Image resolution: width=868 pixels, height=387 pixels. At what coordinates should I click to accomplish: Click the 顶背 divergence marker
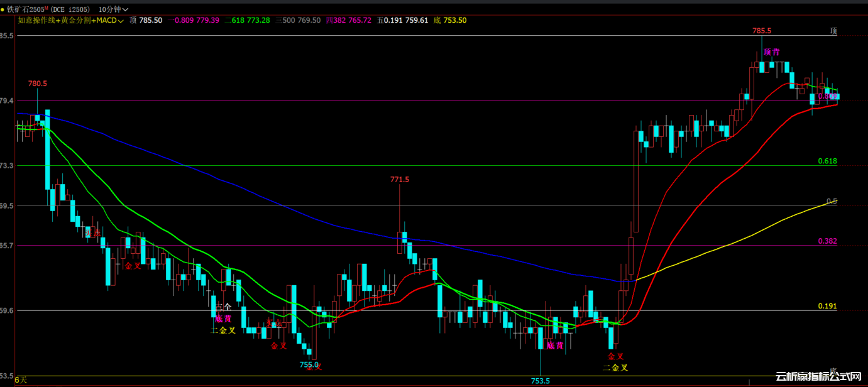(x=772, y=52)
